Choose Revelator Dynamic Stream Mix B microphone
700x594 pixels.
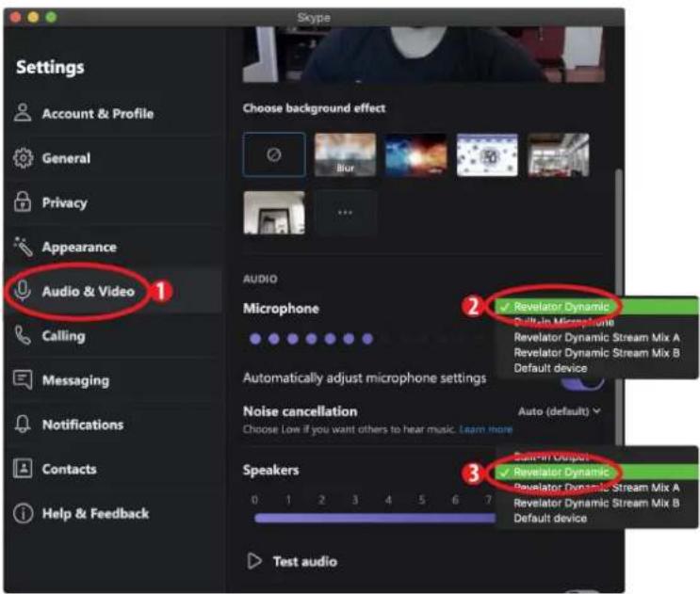point(597,353)
